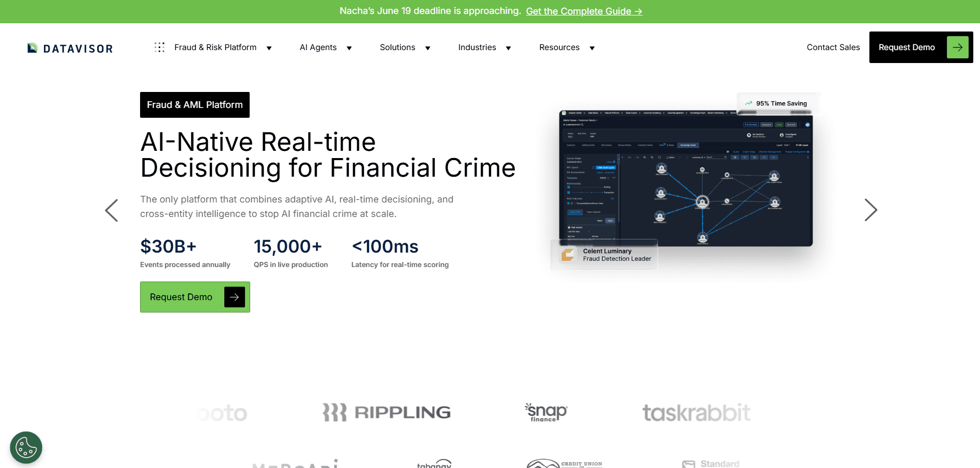Click QPS in live production caption
The width and height of the screenshot is (980, 468).
click(x=291, y=264)
